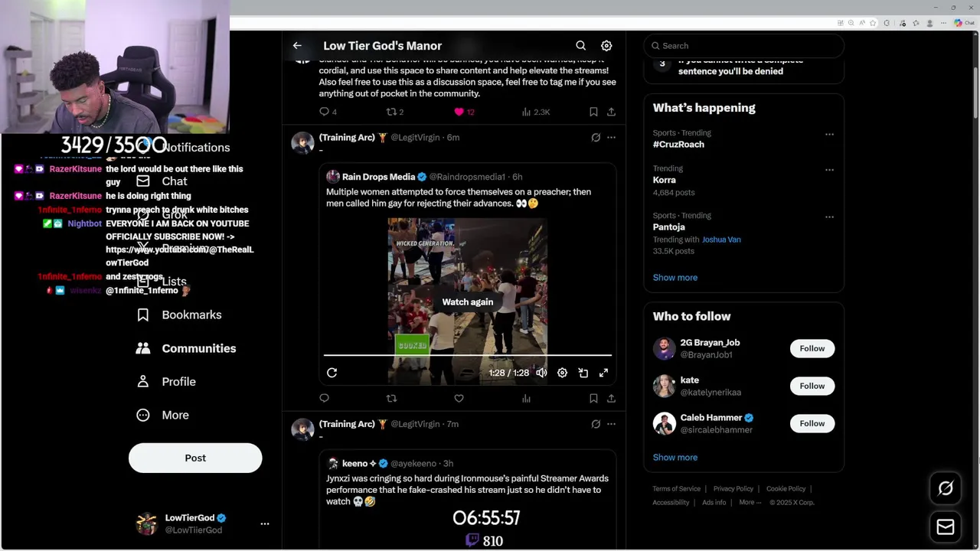Unlike the top post with 12 likes
980x551 pixels.
(x=464, y=112)
